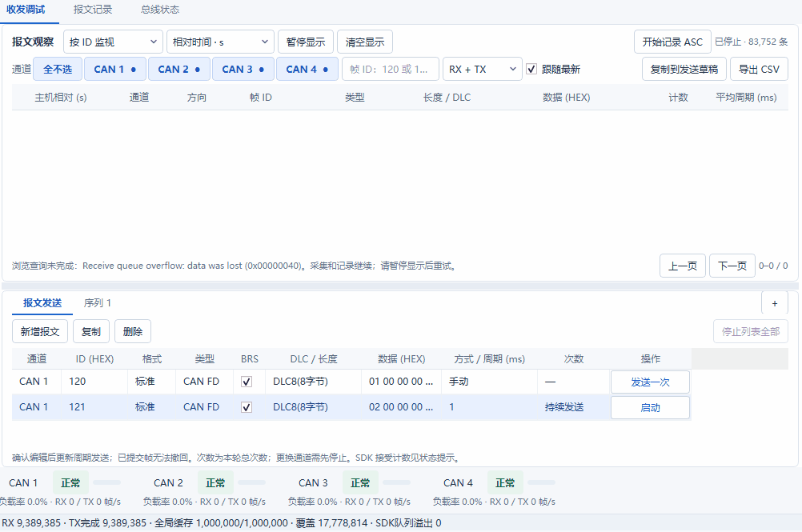
Task: Select the ID cell showing 121
Action: pyautogui.click(x=94, y=407)
